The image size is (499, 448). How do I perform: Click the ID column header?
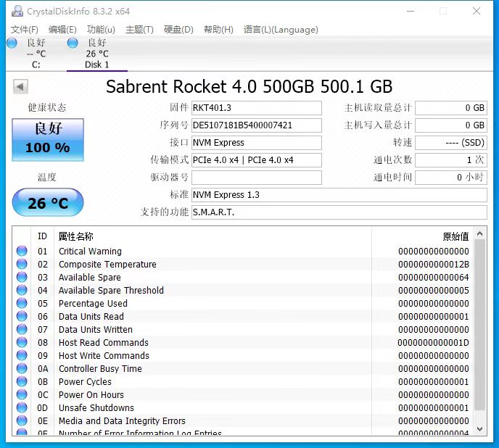(x=42, y=236)
